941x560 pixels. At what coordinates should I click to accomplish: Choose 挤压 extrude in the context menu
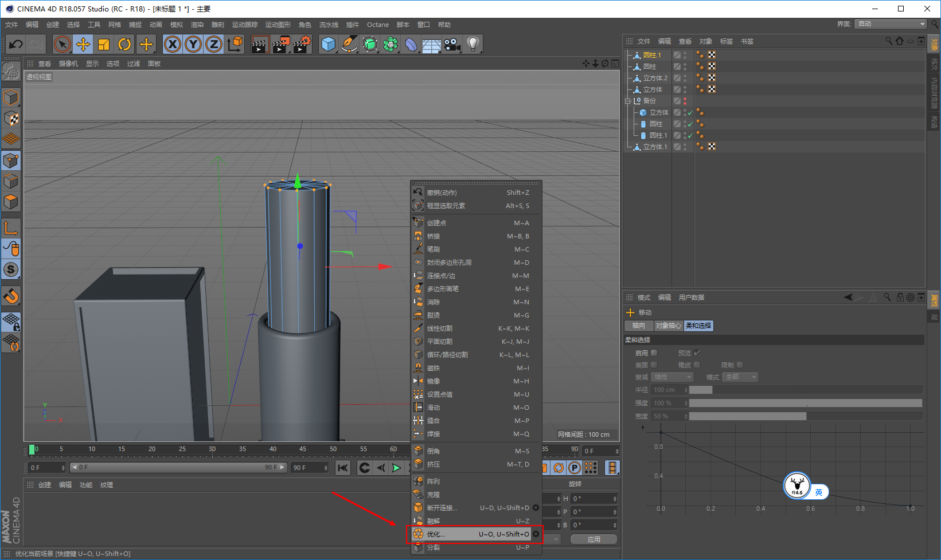477,464
